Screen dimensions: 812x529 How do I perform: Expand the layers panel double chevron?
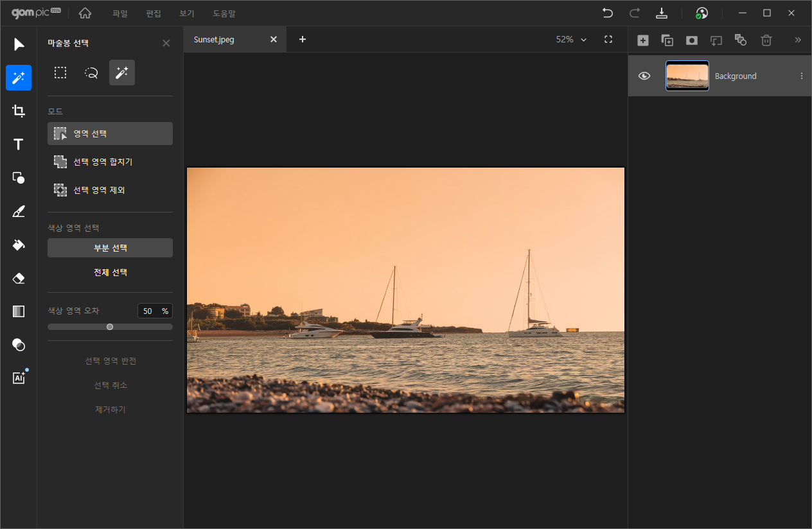[798, 40]
